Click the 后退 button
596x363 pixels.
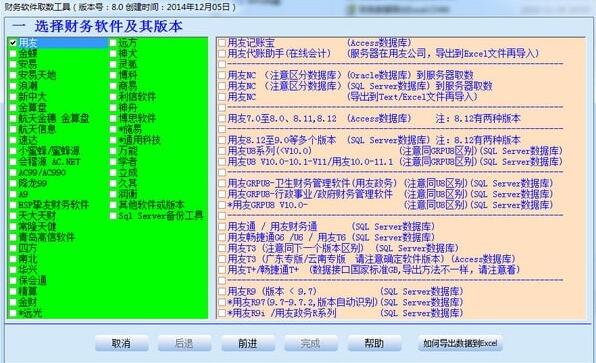(184, 343)
